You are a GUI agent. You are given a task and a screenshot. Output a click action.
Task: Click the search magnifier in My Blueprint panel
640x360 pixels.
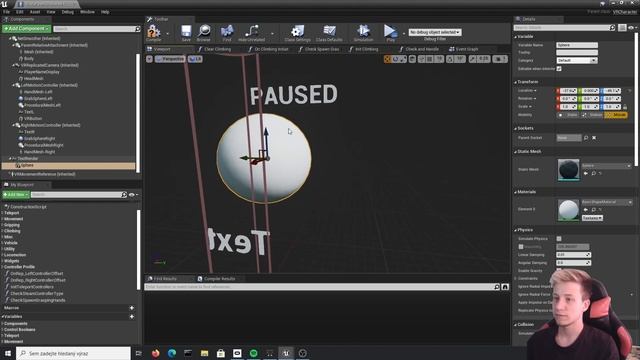[124, 195]
